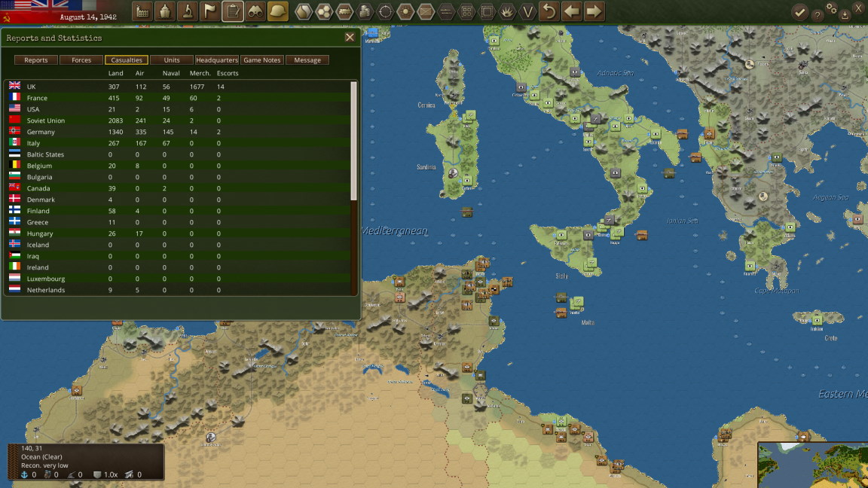Click the minimap thumbnail in corner
The width and height of the screenshot is (868, 488).
tap(813, 465)
